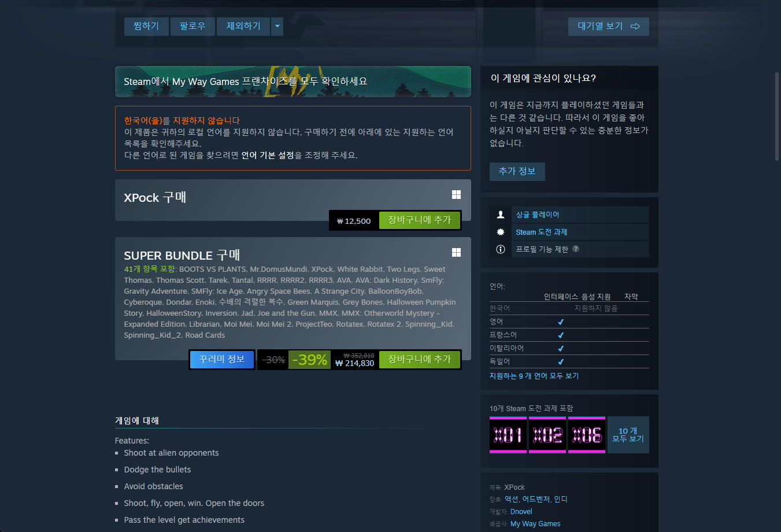Click the crossed-out -30% discount label
Image resolution: width=781 pixels, height=532 pixels.
pos(273,360)
